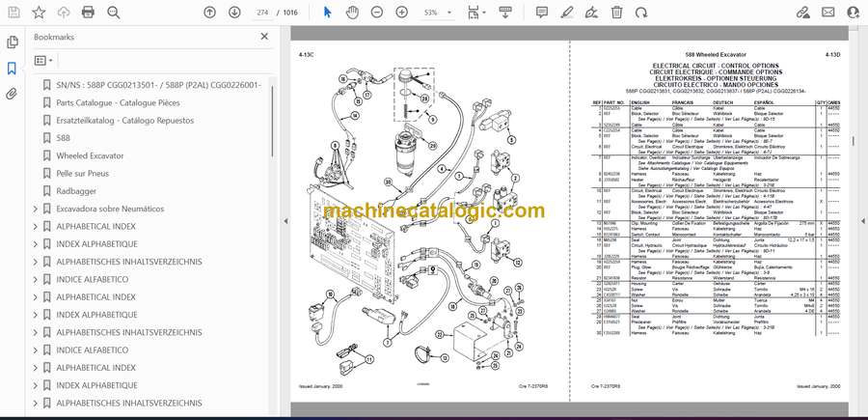The image size is (868, 420).
Task: Send file by email envelope icon
Action: pos(828,13)
